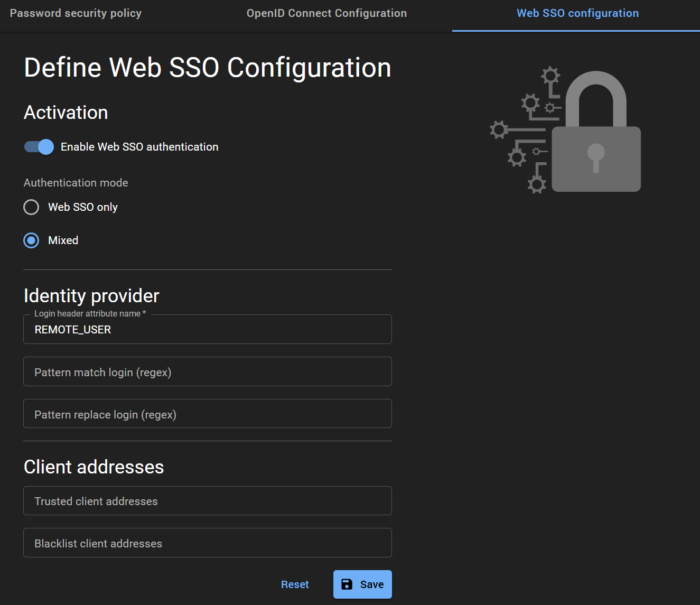The image size is (700, 605).
Task: Click the Reset link
Action: pos(295,584)
